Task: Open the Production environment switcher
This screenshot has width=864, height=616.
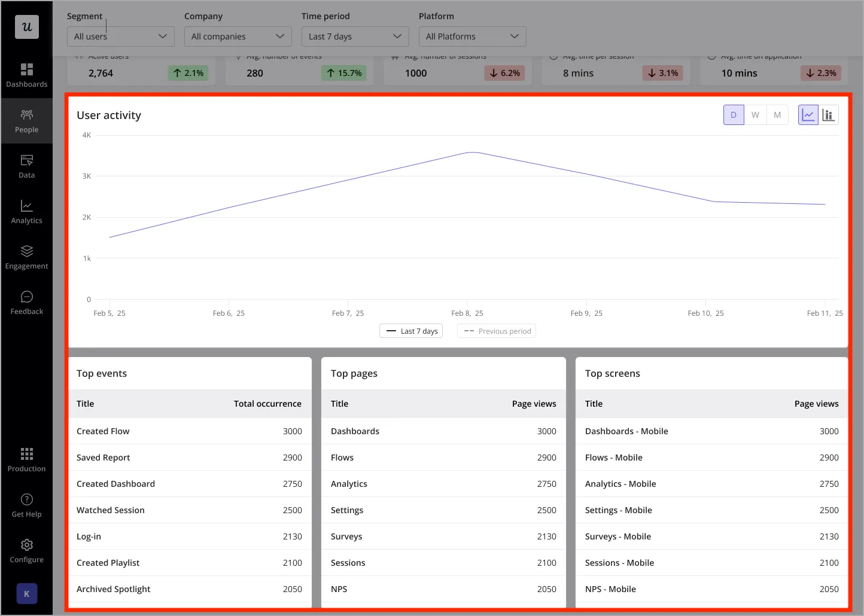Action: (27, 459)
